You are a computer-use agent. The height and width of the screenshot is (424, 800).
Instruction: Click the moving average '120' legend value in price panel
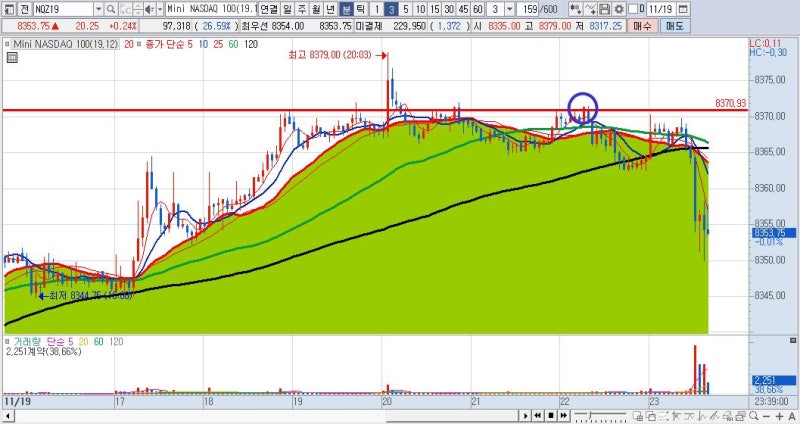(251, 44)
